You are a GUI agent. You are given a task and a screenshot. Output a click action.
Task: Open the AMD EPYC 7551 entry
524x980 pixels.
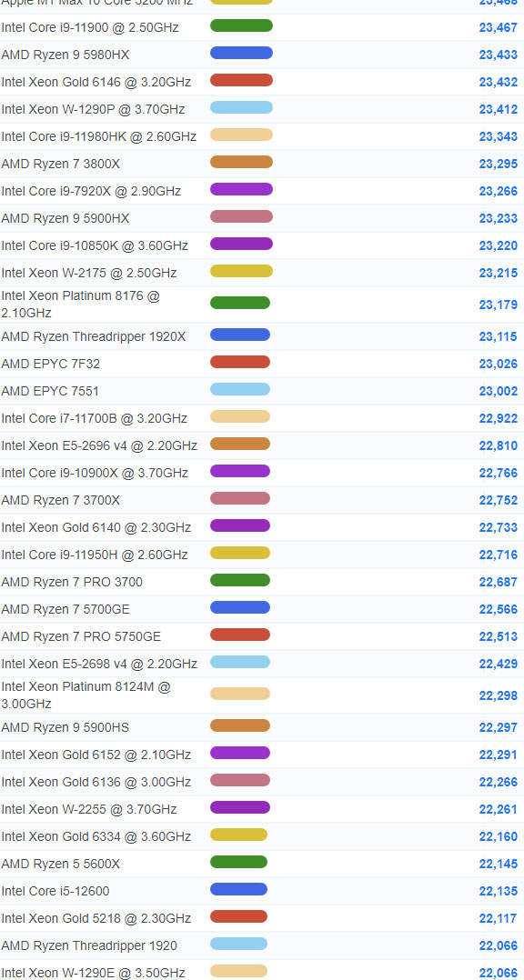pos(50,391)
